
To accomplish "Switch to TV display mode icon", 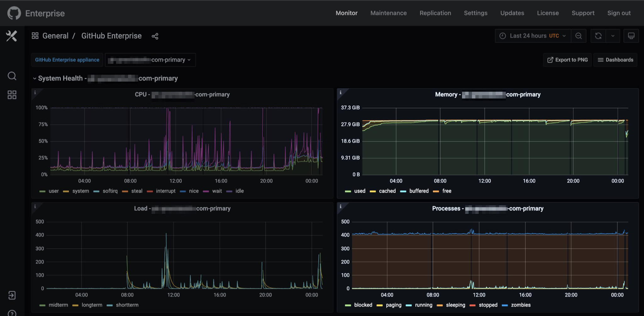I will click(631, 36).
